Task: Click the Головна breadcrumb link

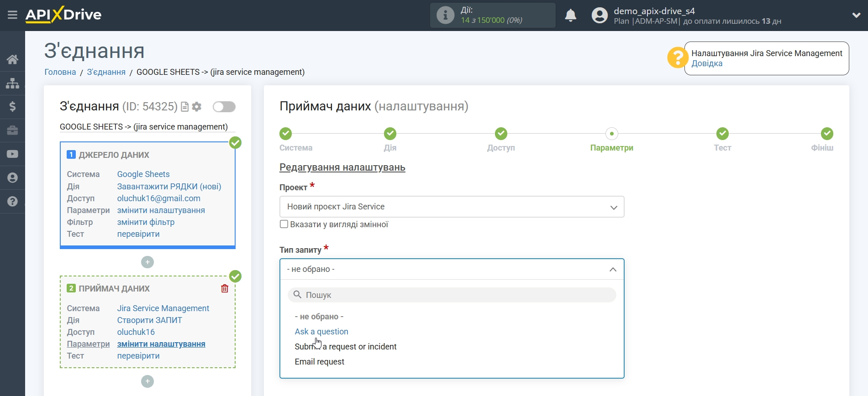Action: 60,72
